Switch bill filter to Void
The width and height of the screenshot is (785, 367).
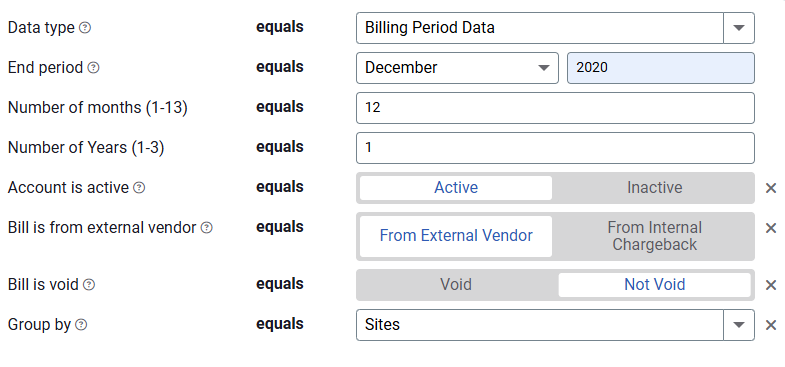[x=456, y=285]
